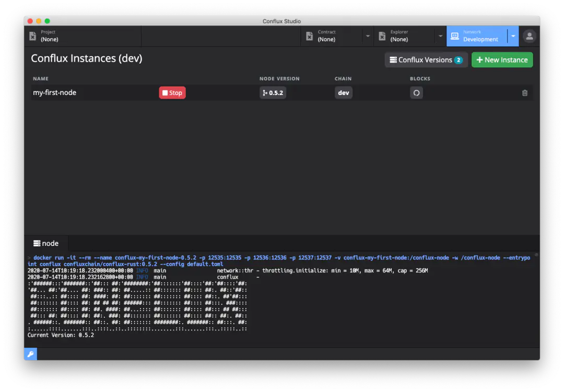Close window with red button
564x392 pixels.
[30, 21]
